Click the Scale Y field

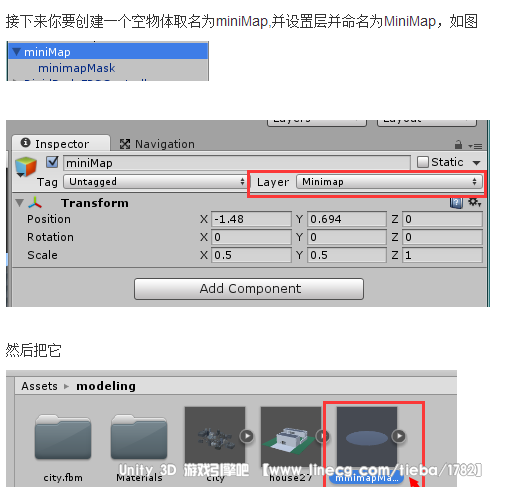pos(346,255)
